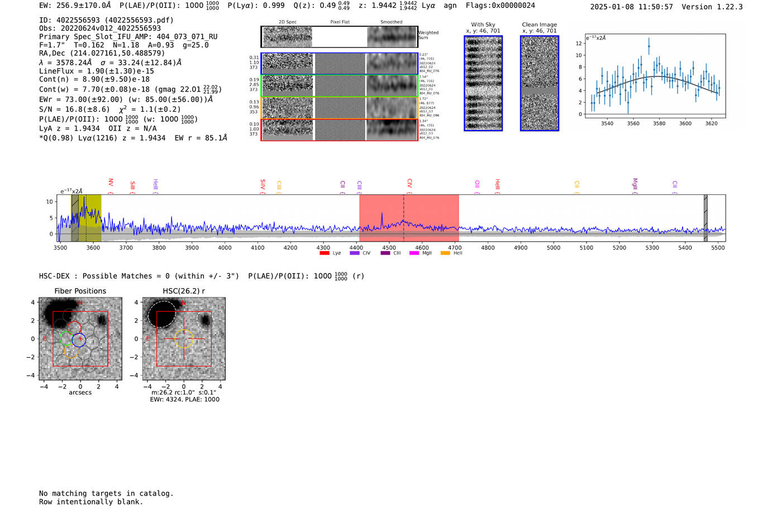Click the Pixel Flat column header

coord(340,22)
